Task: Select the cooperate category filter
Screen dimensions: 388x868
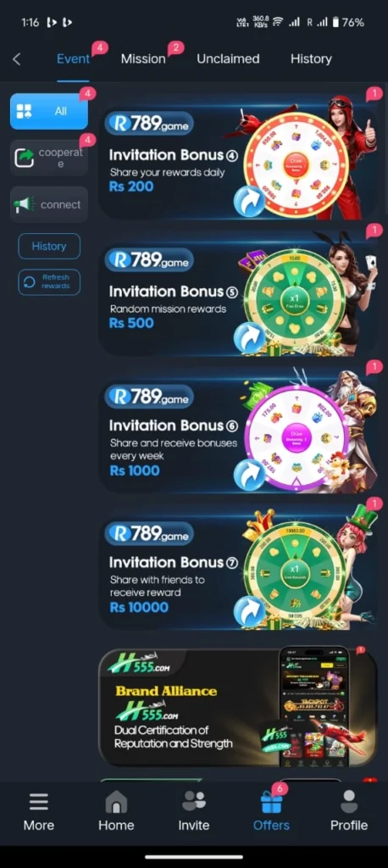Action: coord(48,158)
